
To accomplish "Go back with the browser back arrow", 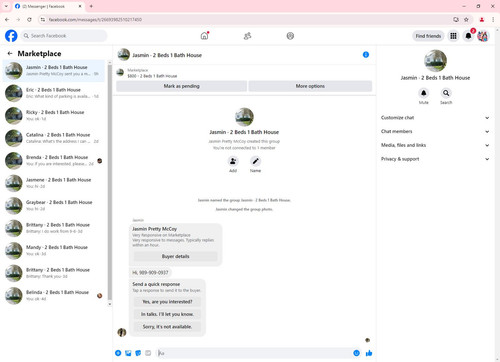I will [x=7, y=20].
